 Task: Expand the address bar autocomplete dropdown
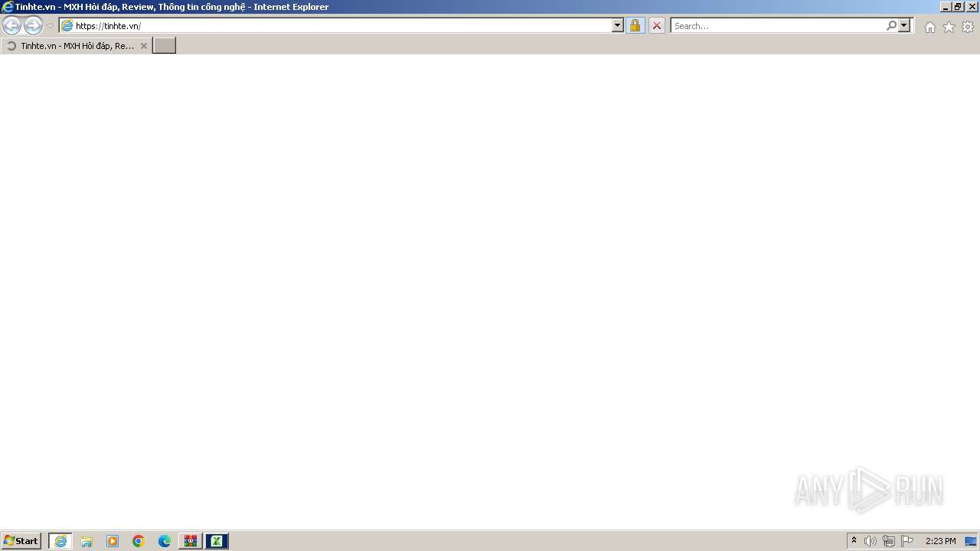[x=618, y=25]
